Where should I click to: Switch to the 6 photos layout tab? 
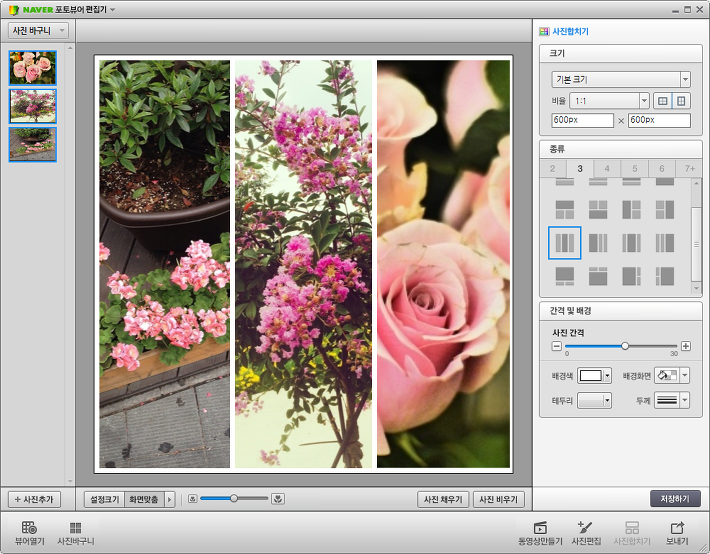(662, 169)
